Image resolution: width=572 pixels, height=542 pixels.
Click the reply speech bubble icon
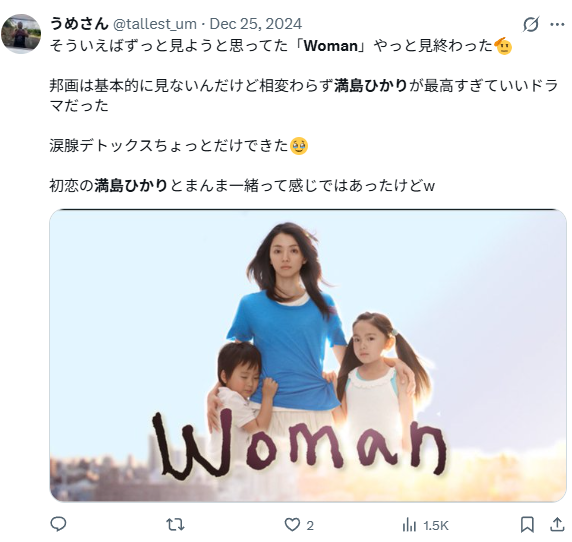[58, 524]
